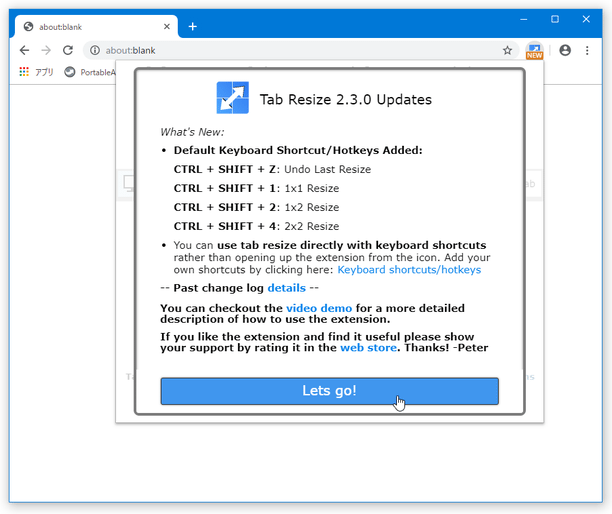
Task: Close the Chrome window
Action: click(586, 19)
